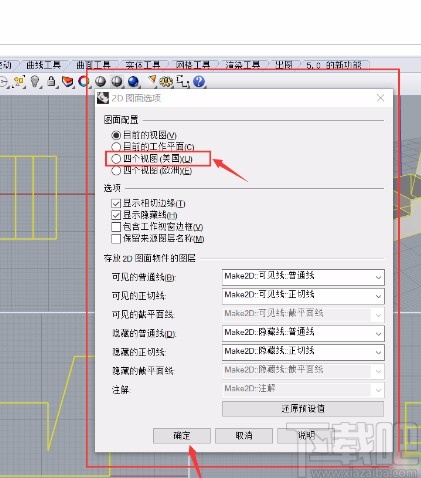
Task: Switch to 出图 toolbar tab
Action: coord(284,65)
